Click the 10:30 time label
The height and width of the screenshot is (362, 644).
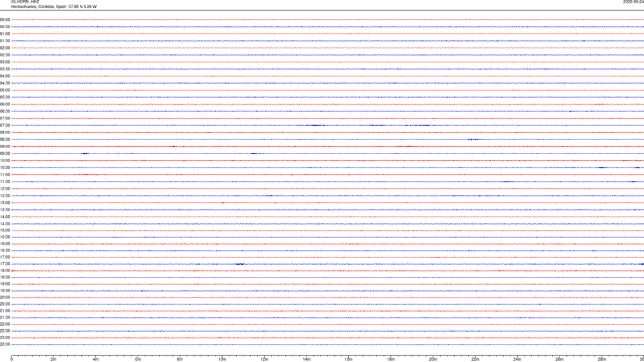pyautogui.click(x=5, y=168)
